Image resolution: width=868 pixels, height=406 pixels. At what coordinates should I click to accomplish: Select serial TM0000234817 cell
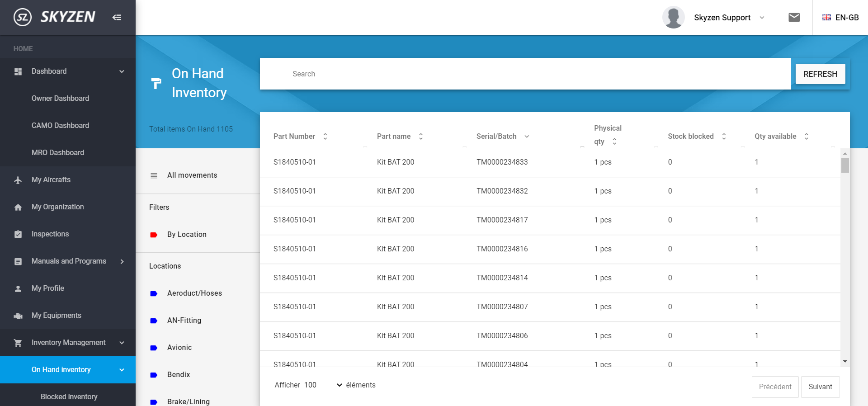click(502, 220)
